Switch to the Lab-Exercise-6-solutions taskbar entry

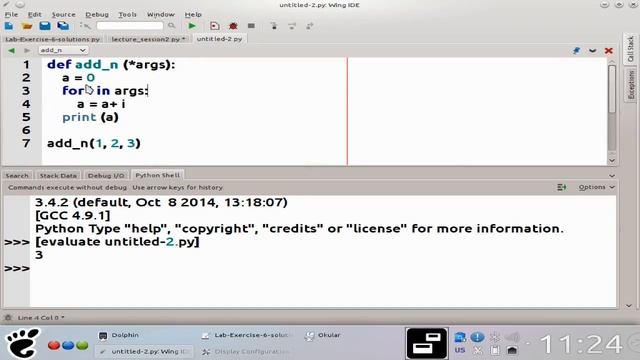tap(246, 336)
